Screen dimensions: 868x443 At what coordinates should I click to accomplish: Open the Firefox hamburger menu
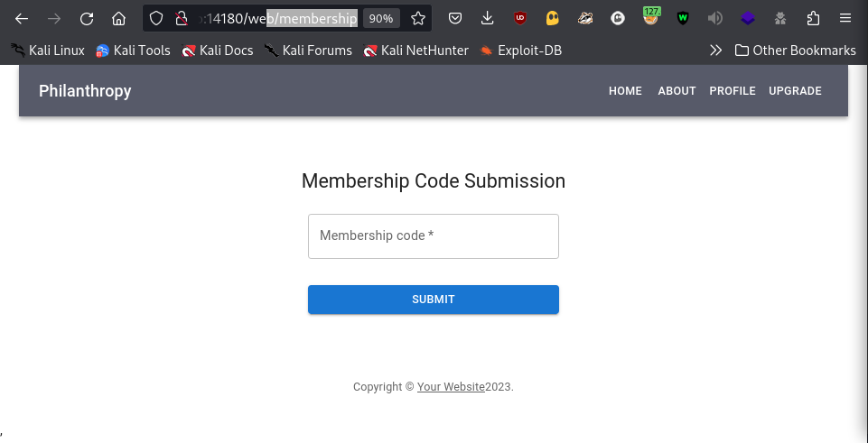[x=845, y=19]
